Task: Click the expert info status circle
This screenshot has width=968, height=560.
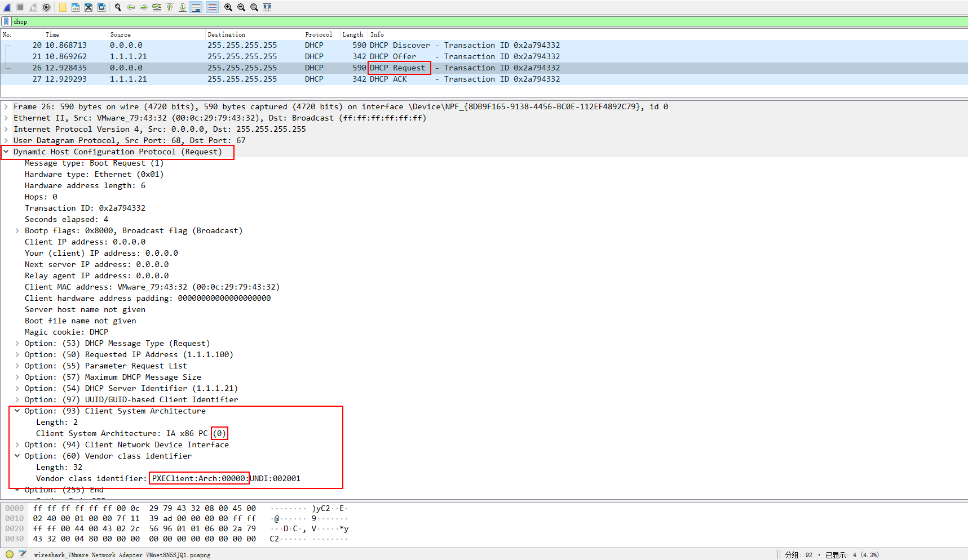Action: pyautogui.click(x=10, y=554)
